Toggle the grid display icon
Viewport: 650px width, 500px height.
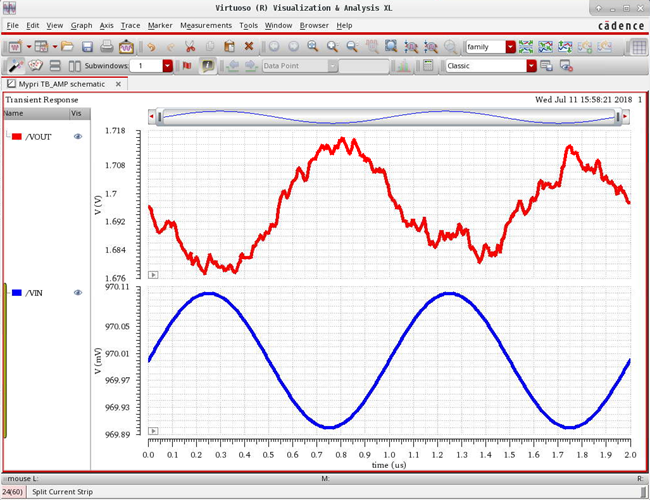639,47
